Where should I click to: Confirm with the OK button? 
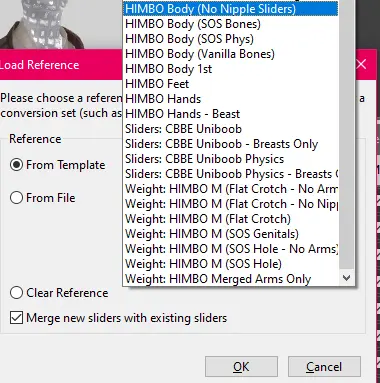coord(241,367)
